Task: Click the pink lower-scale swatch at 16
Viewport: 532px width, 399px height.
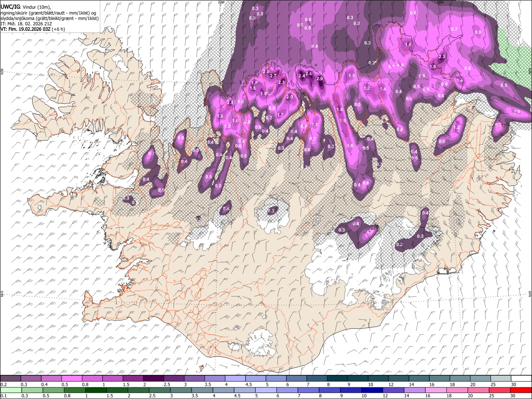Action: [436, 390]
